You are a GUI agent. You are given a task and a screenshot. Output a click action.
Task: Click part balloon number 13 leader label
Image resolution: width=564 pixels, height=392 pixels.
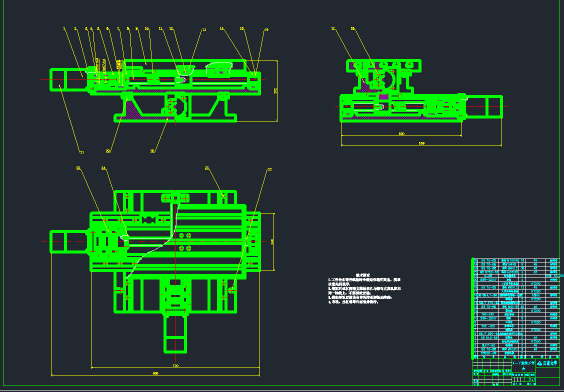tap(204, 30)
